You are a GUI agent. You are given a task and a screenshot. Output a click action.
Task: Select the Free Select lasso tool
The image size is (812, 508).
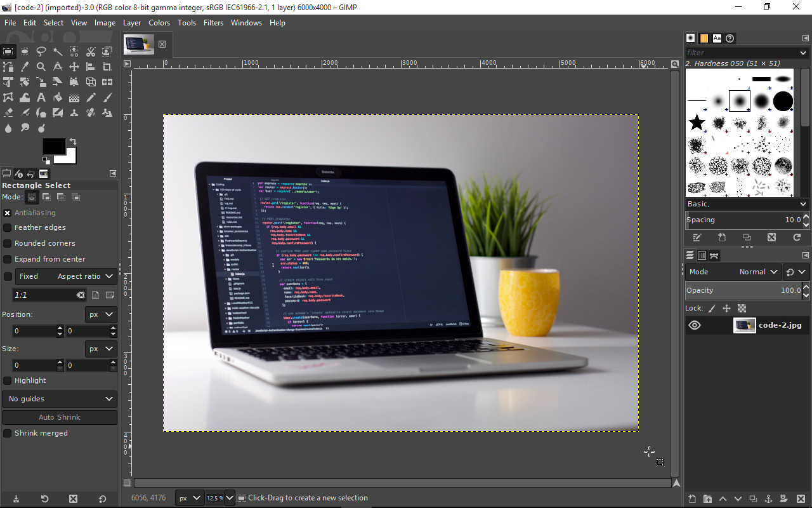(x=41, y=51)
